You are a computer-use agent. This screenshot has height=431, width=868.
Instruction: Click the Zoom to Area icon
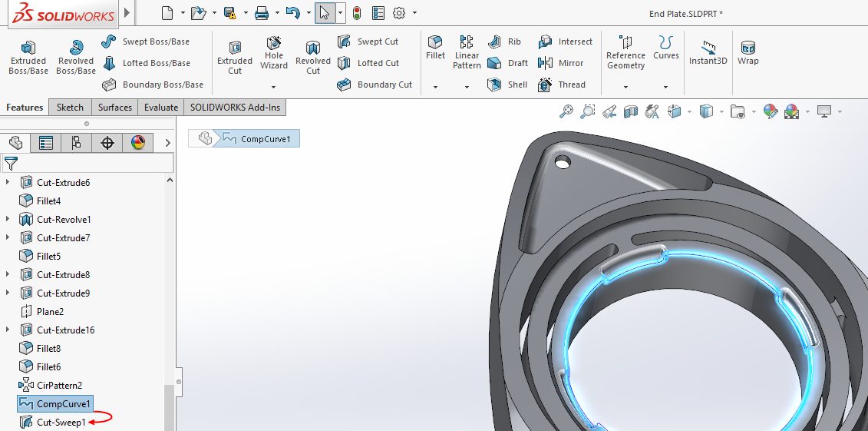point(587,112)
